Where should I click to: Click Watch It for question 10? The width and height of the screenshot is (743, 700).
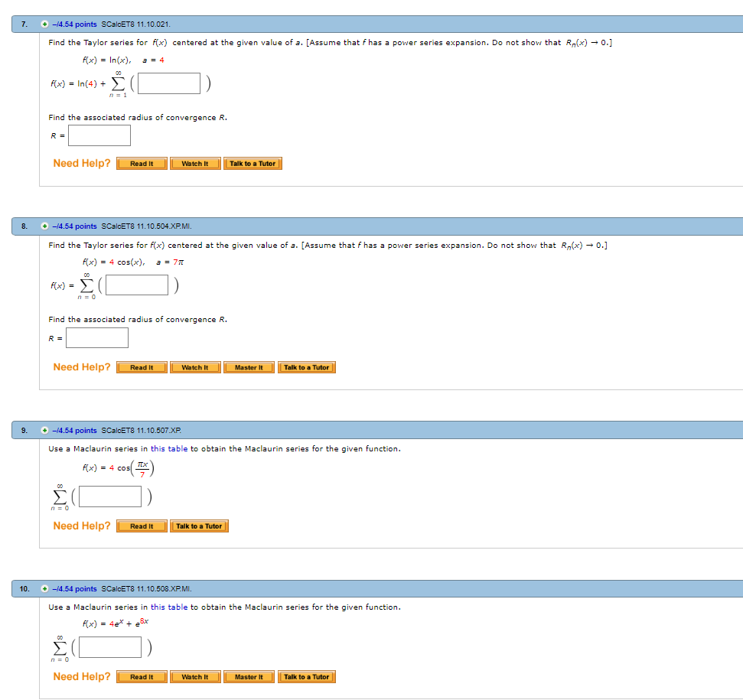(x=195, y=676)
